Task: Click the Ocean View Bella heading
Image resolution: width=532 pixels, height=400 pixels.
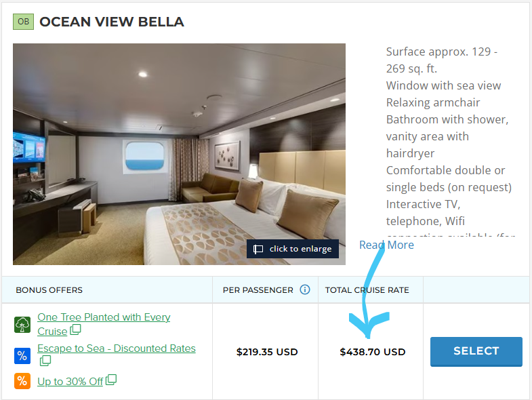Action: pos(112,22)
